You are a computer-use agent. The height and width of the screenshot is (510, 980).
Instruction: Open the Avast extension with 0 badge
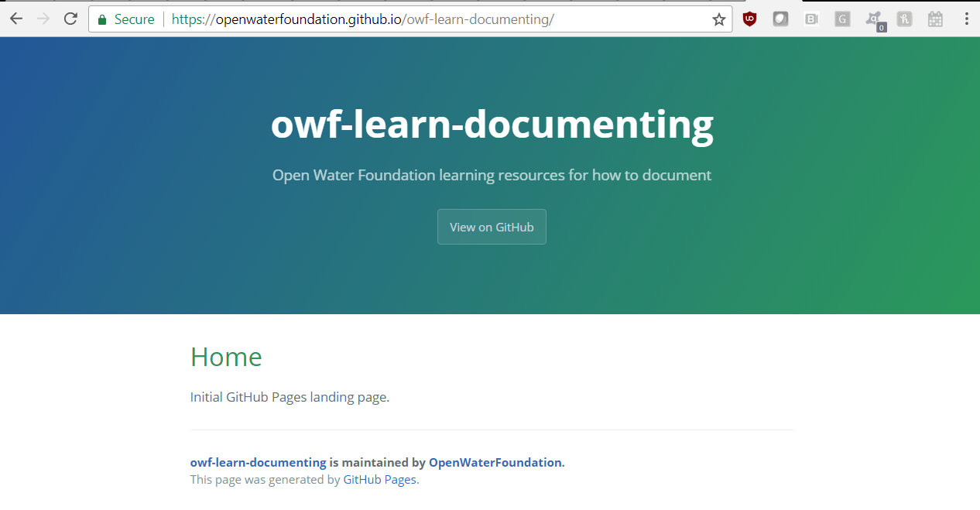coord(875,21)
